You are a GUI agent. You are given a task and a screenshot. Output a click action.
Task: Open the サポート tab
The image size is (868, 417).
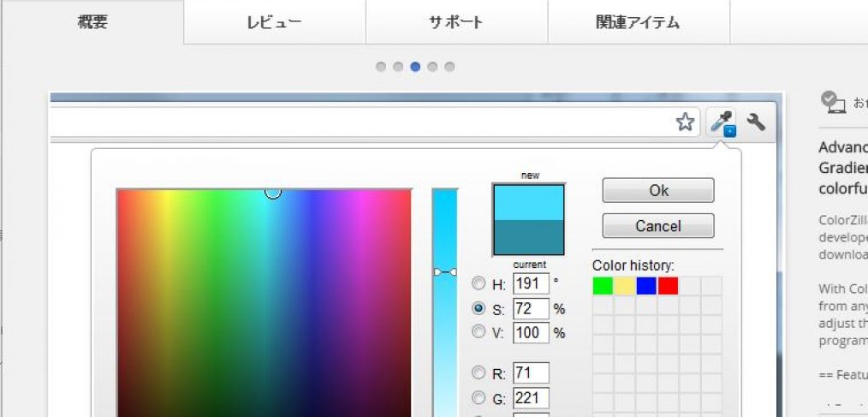point(456,22)
